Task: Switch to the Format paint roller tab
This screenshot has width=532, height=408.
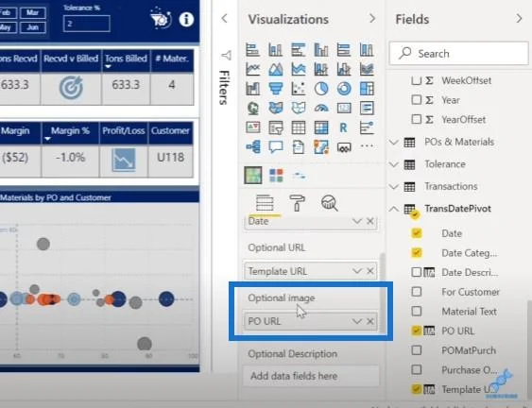Action: pyautogui.click(x=297, y=203)
